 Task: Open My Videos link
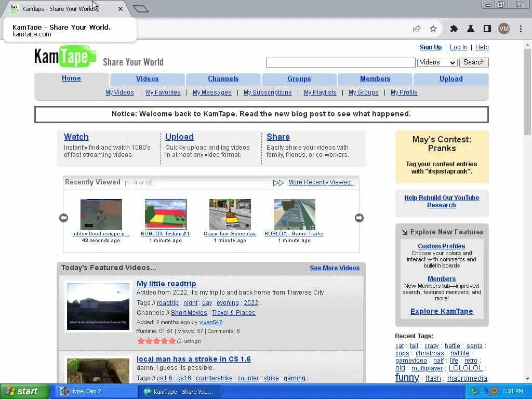click(119, 92)
